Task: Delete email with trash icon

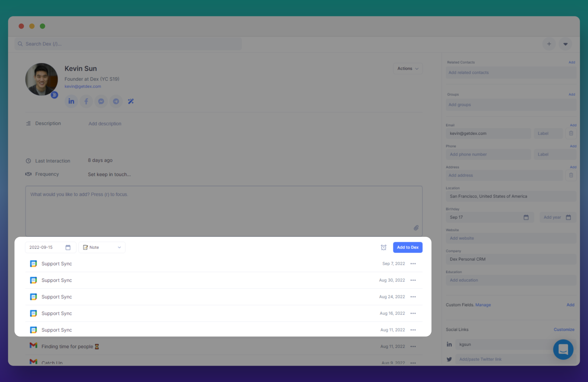Action: point(571,133)
